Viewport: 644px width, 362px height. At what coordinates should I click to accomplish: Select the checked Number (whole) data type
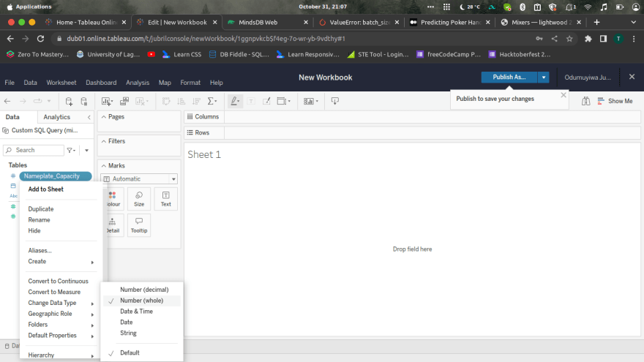point(141,301)
